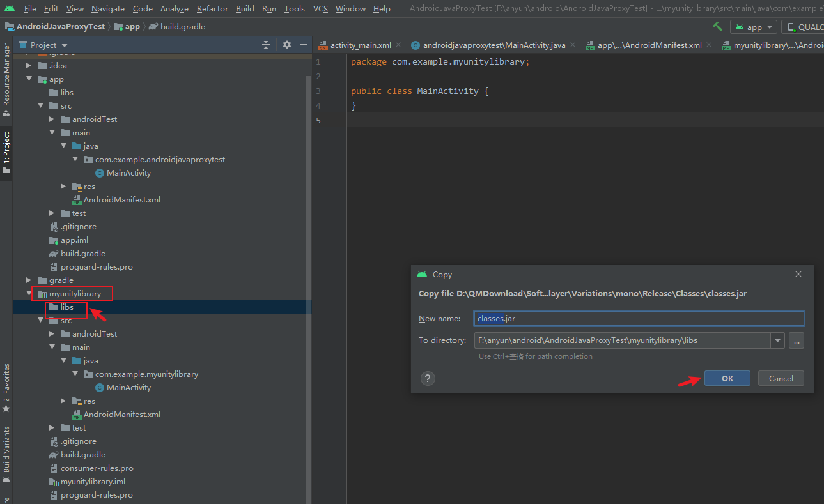
Task: Click the help question mark in Copy dialog
Action: coord(428,378)
